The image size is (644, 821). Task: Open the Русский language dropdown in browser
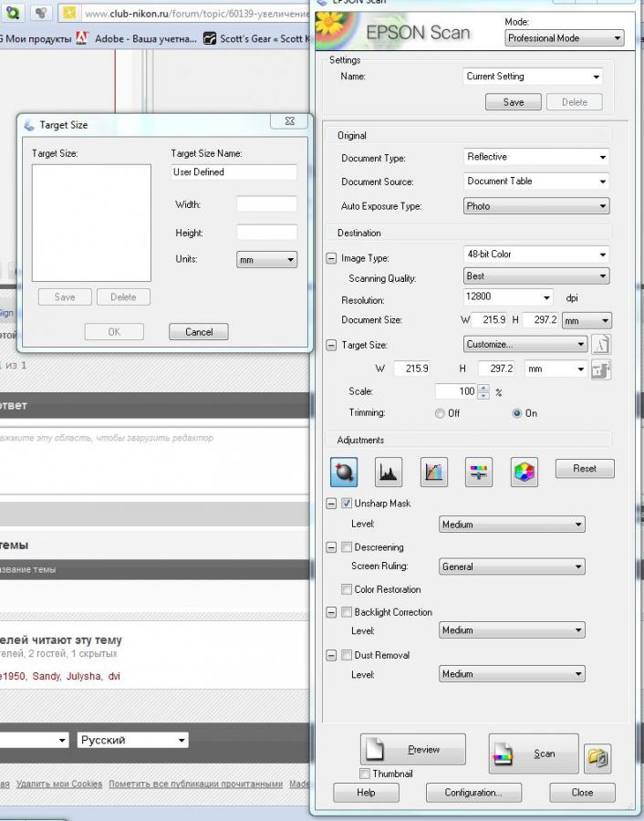(x=132, y=740)
